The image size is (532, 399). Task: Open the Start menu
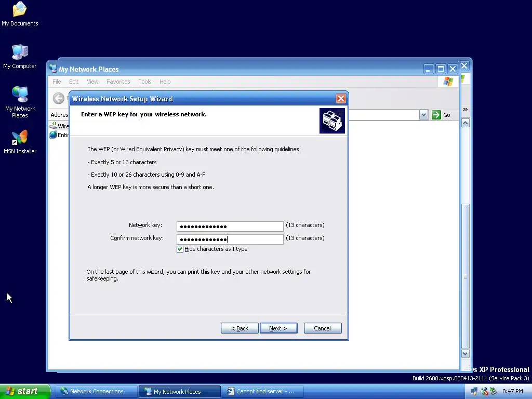25,391
